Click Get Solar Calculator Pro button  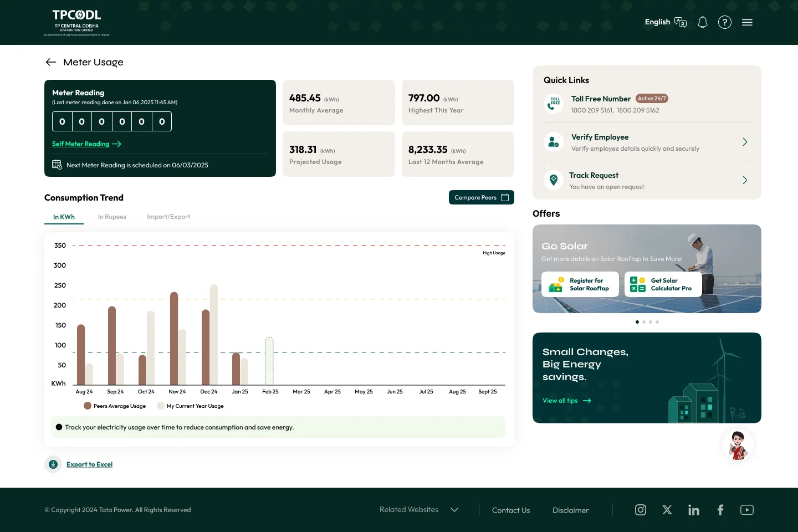(663, 284)
